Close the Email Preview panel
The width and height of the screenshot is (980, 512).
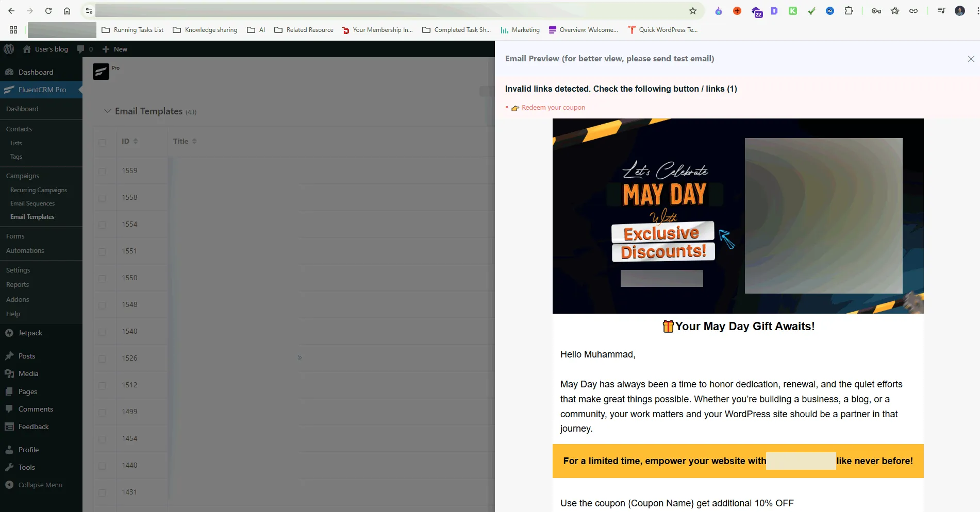click(x=971, y=59)
